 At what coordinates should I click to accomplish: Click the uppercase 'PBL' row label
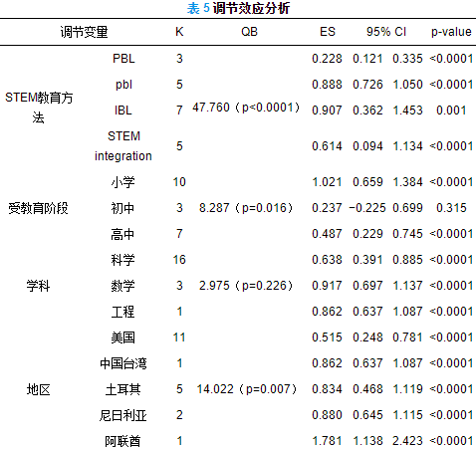pyautogui.click(x=123, y=59)
